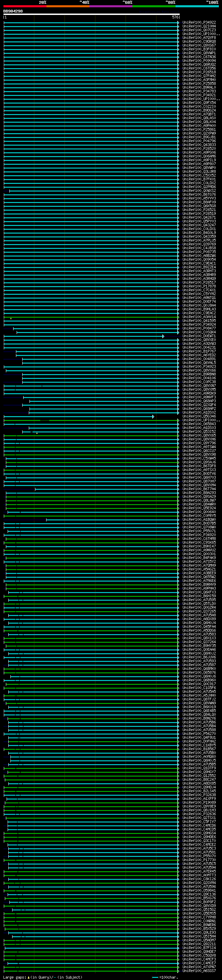Viewport: 222px width, 980px height.
Task: Click the UniRef100_Q9Y796 label
Action: (199, 443)
